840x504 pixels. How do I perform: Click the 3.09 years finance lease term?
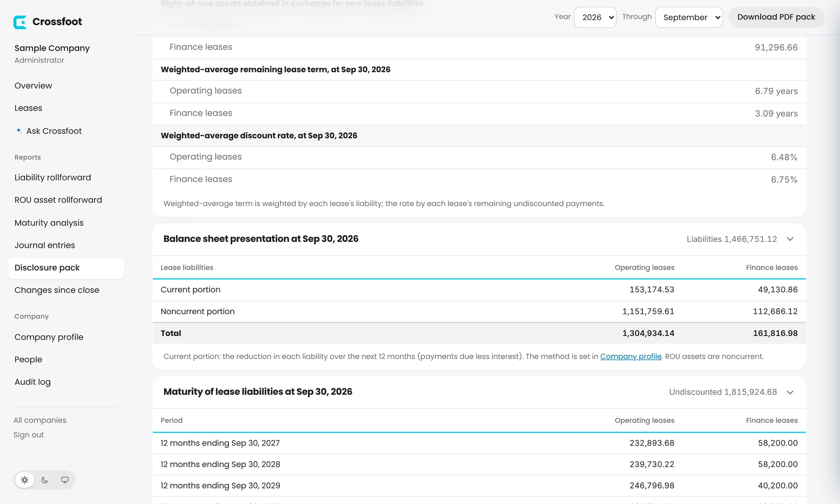[776, 113]
